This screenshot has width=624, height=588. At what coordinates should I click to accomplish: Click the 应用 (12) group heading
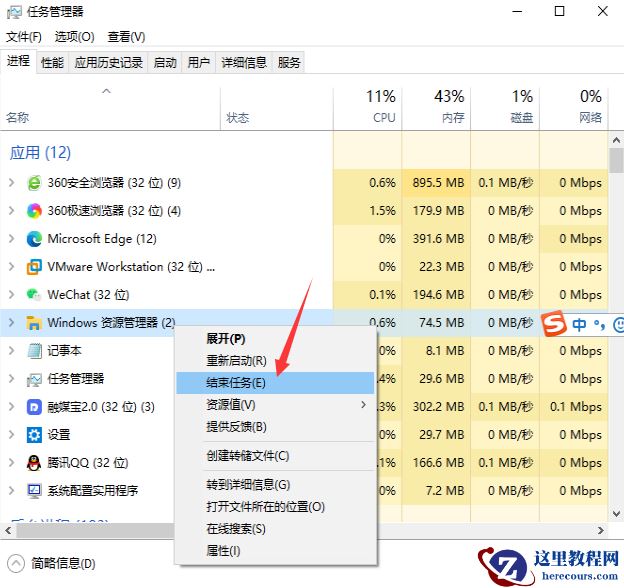pos(40,153)
